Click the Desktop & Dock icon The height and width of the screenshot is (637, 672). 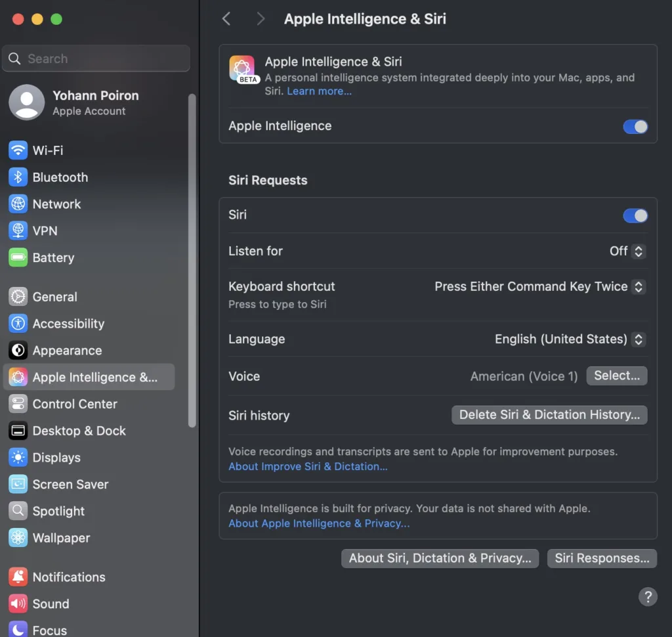click(x=18, y=431)
